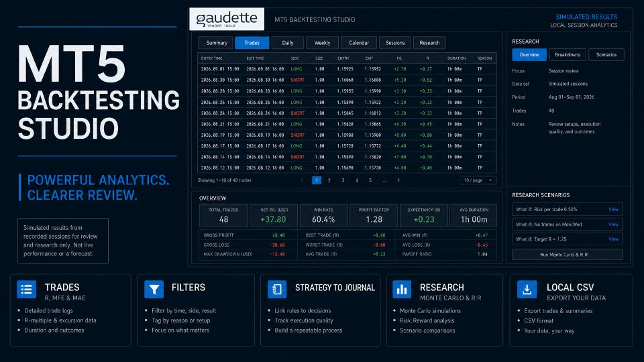Click Showing 1–10 of 48 trades text
644x362 pixels.
click(224, 180)
